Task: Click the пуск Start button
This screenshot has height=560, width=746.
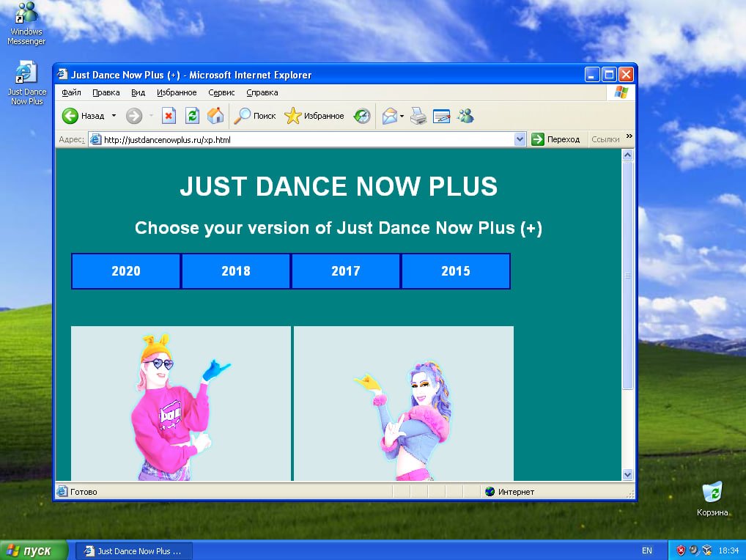Action: tap(33, 550)
